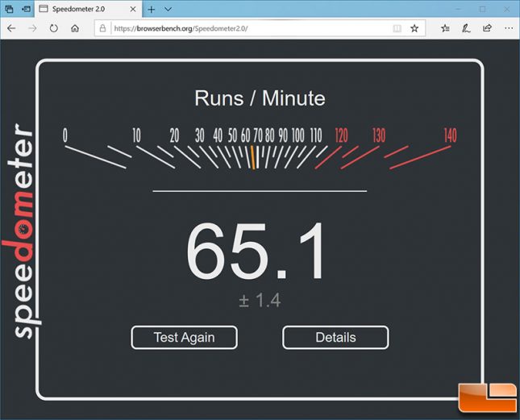The width and height of the screenshot is (520, 420).
Task: Open Settings and more menu
Action: click(509, 28)
